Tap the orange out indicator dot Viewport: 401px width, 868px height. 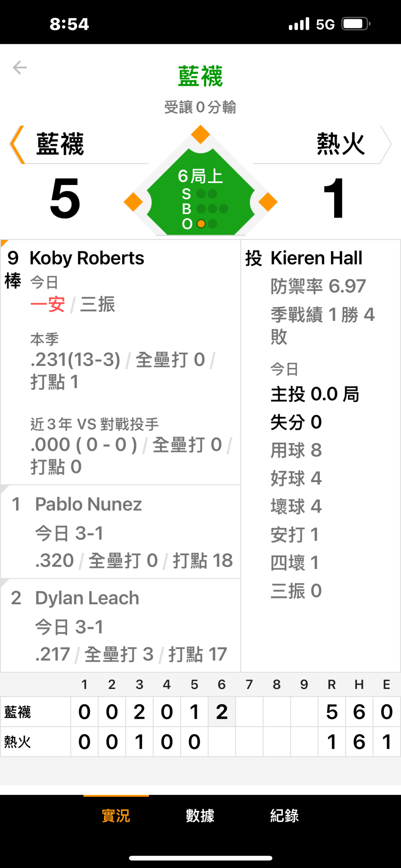coord(201,224)
